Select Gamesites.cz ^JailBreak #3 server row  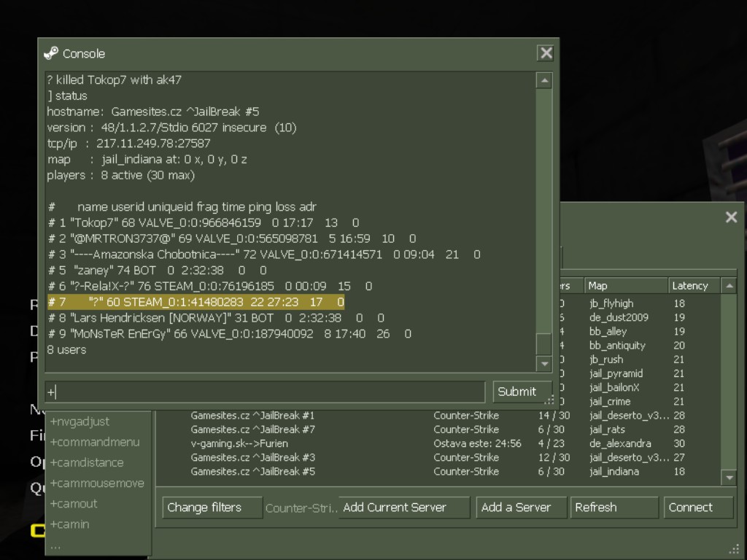[x=438, y=458]
